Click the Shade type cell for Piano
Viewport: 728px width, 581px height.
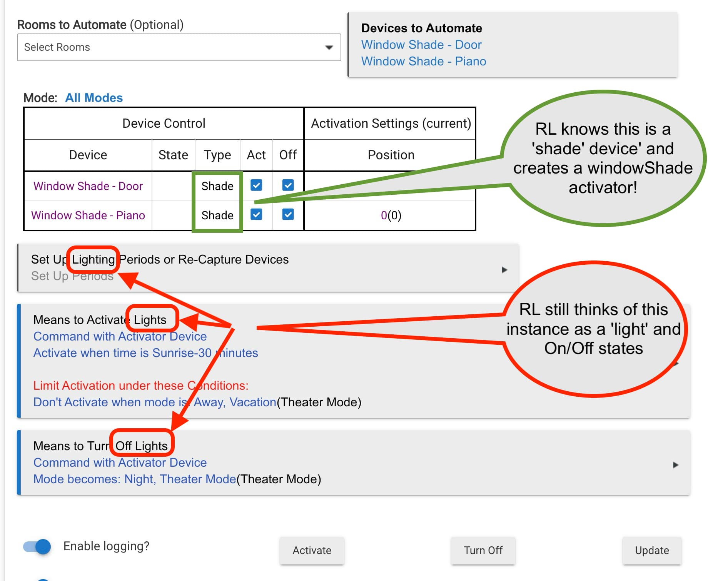pyautogui.click(x=217, y=215)
